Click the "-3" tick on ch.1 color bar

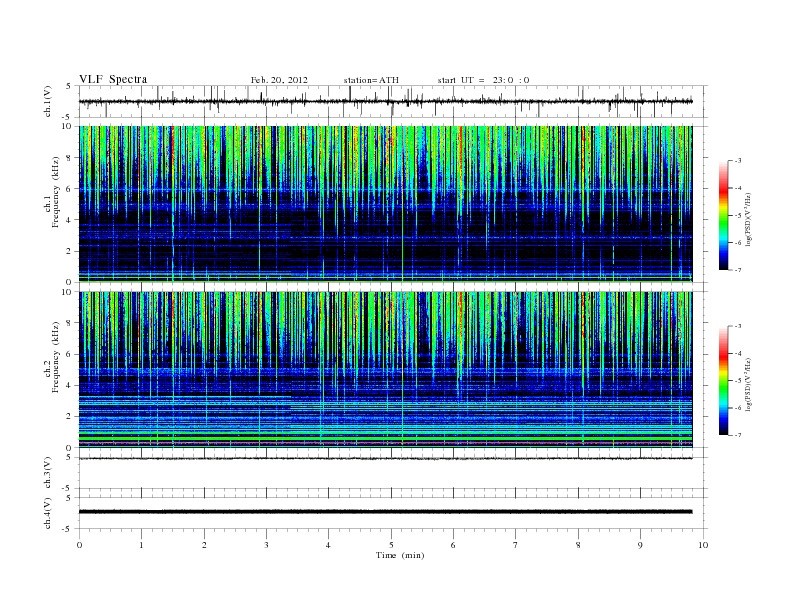737,161
